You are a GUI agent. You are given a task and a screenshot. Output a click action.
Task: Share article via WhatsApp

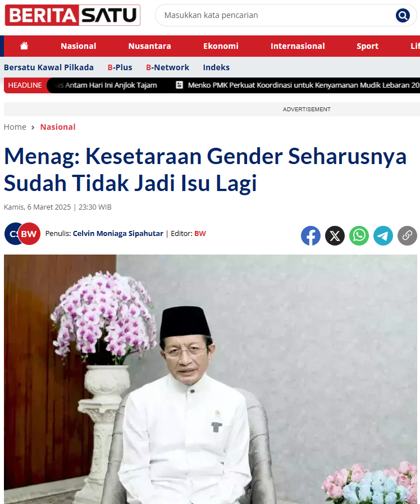tap(359, 235)
